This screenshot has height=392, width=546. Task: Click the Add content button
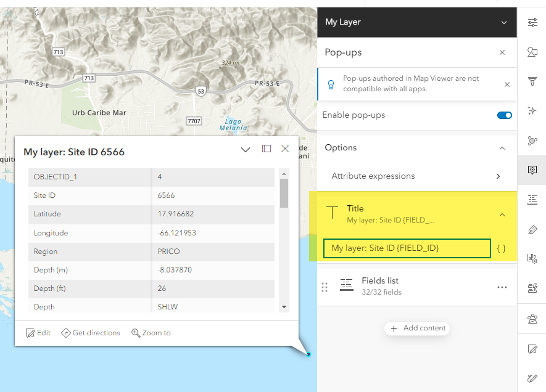[418, 329]
